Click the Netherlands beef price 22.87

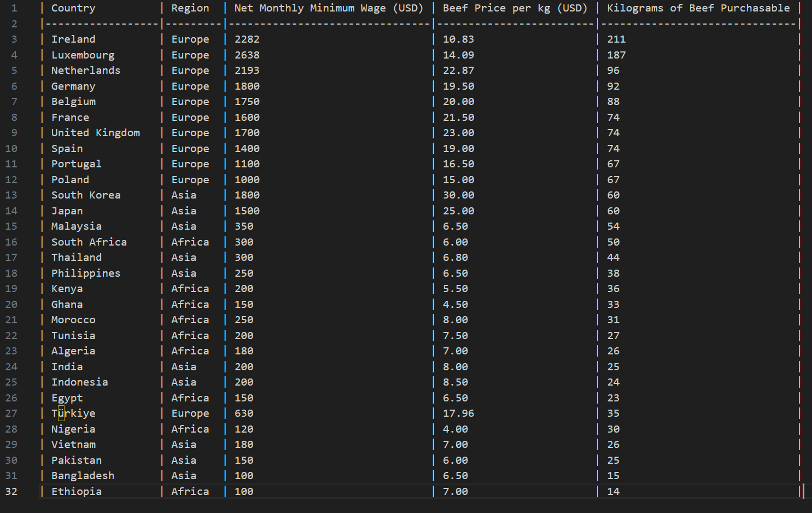coord(458,71)
